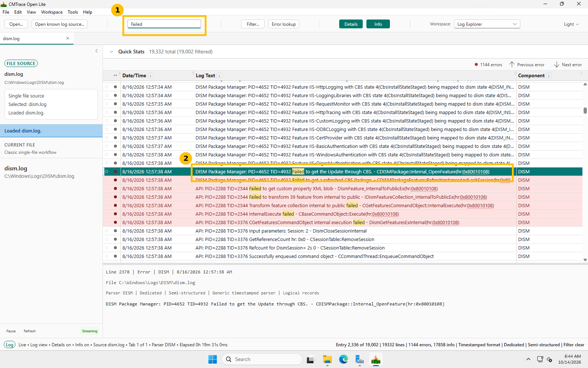The height and width of the screenshot is (368, 588).
Task: Click Refresh in the sidebar
Action: tap(30, 331)
